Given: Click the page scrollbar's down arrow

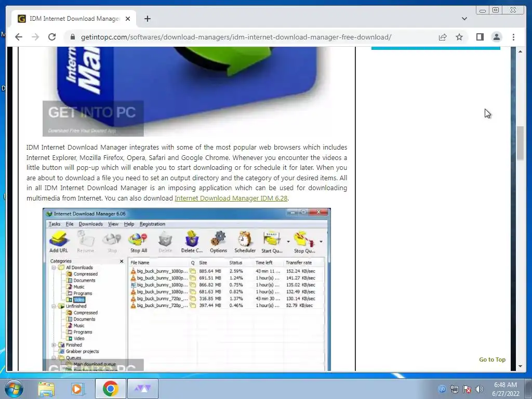Looking at the screenshot, I should pyautogui.click(x=520, y=366).
